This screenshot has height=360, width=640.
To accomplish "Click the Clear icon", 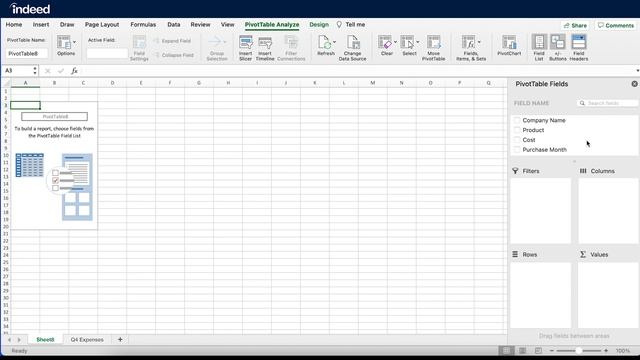I will (x=385, y=42).
